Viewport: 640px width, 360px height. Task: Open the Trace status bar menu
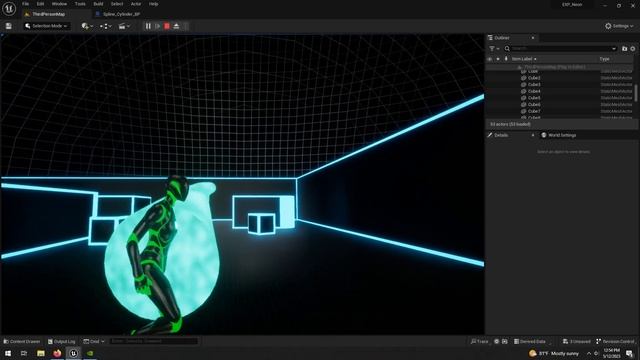click(x=480, y=341)
